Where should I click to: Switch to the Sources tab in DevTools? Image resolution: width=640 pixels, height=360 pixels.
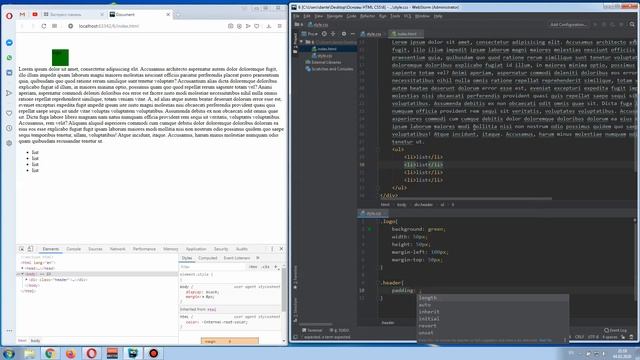(x=95, y=249)
